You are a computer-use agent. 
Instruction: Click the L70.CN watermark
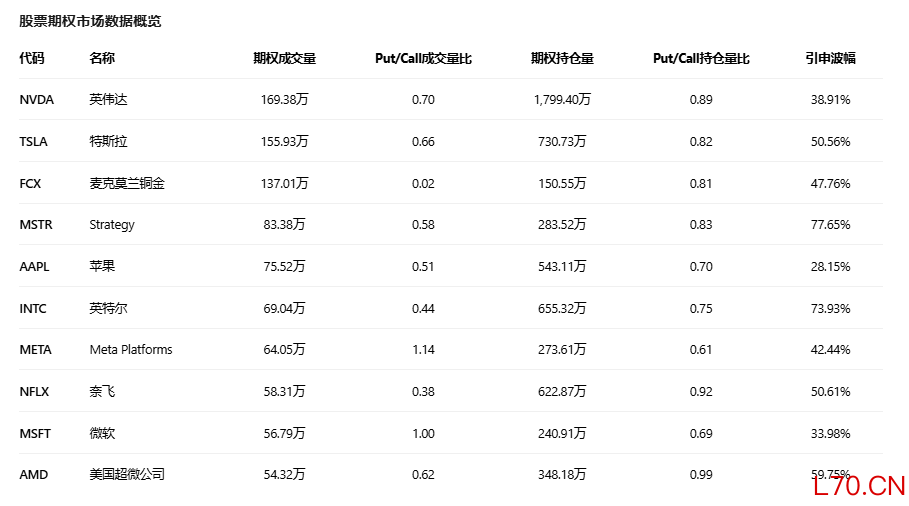(x=859, y=486)
